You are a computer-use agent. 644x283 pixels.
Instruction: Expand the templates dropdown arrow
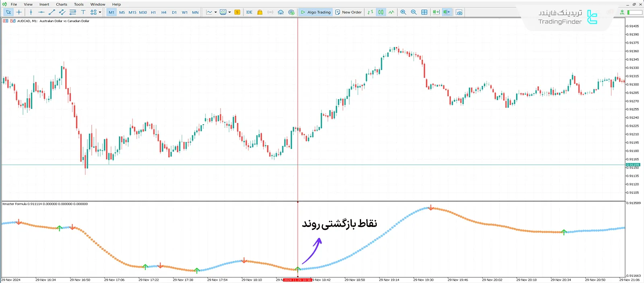point(230,12)
